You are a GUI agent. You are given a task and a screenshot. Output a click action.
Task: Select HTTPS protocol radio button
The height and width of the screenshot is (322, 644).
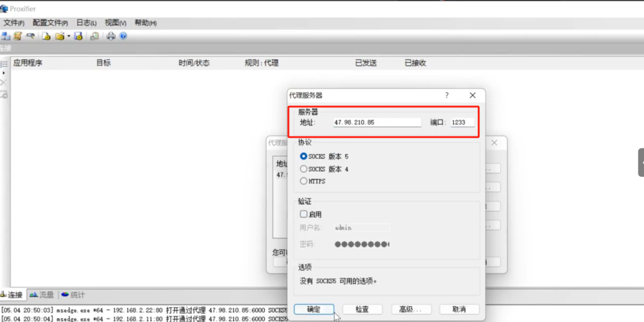pos(304,181)
